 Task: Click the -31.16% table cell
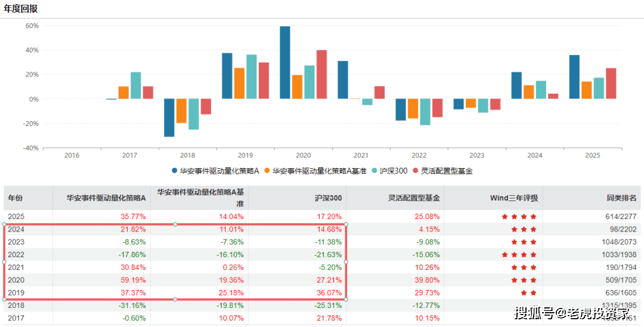click(x=131, y=306)
